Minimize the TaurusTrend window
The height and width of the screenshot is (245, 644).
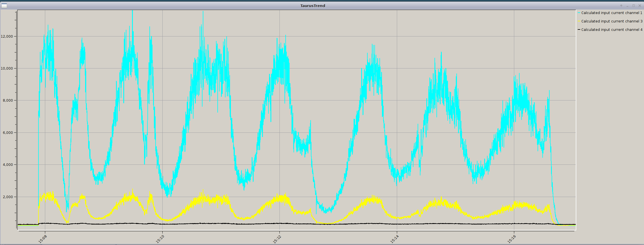[x=627, y=6]
